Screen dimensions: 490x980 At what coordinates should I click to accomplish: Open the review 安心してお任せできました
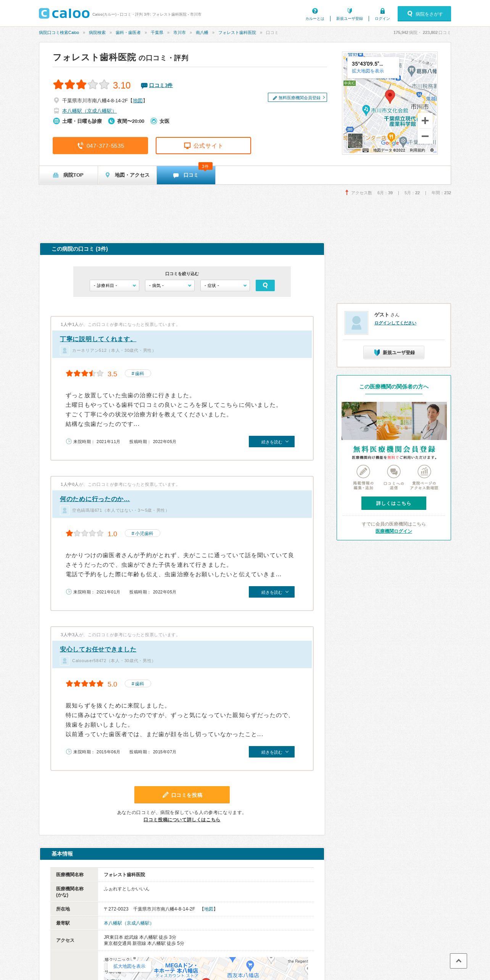pyautogui.click(x=98, y=649)
